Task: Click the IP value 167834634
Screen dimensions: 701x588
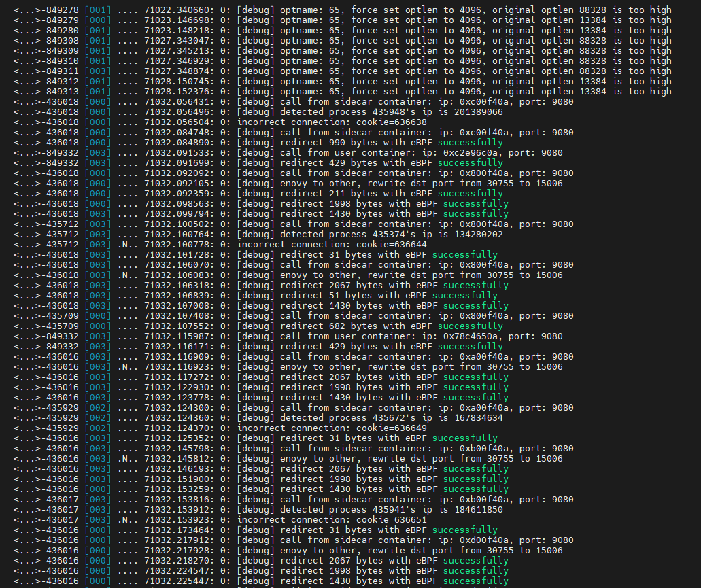Action: click(479, 418)
